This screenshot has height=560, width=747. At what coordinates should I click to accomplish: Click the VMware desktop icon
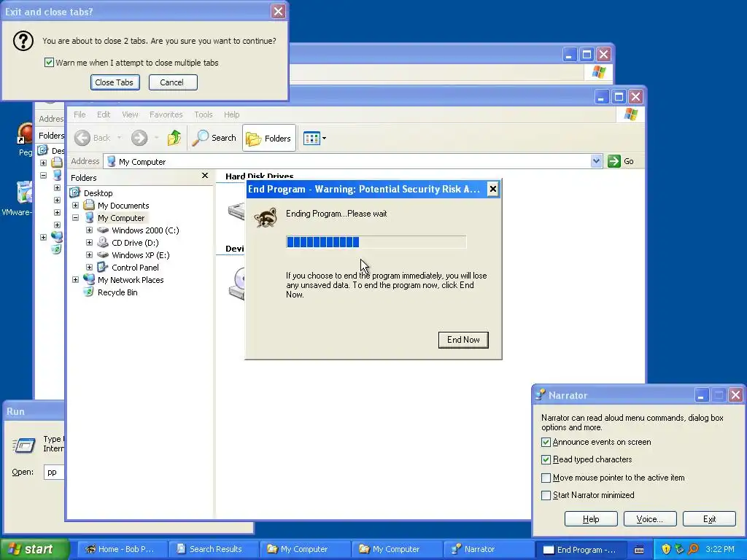(18, 199)
